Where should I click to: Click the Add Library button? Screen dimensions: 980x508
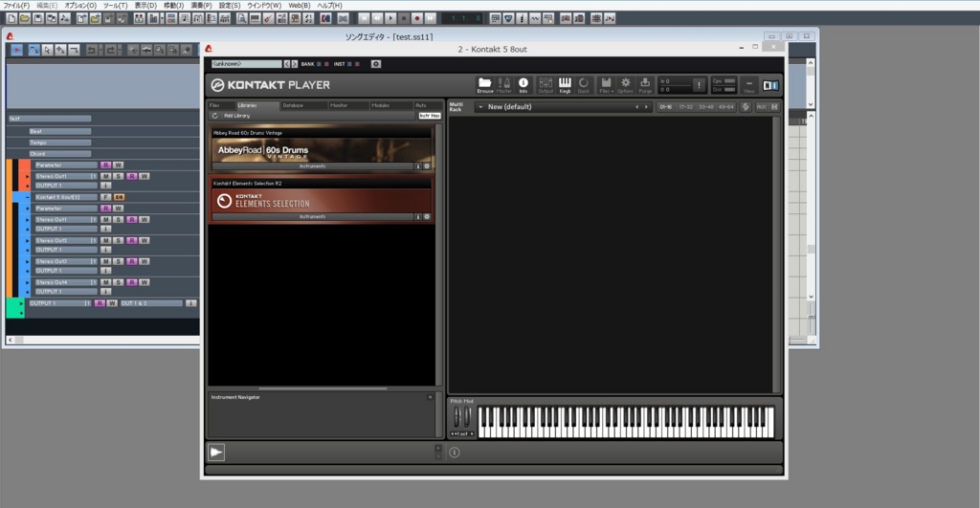point(237,116)
